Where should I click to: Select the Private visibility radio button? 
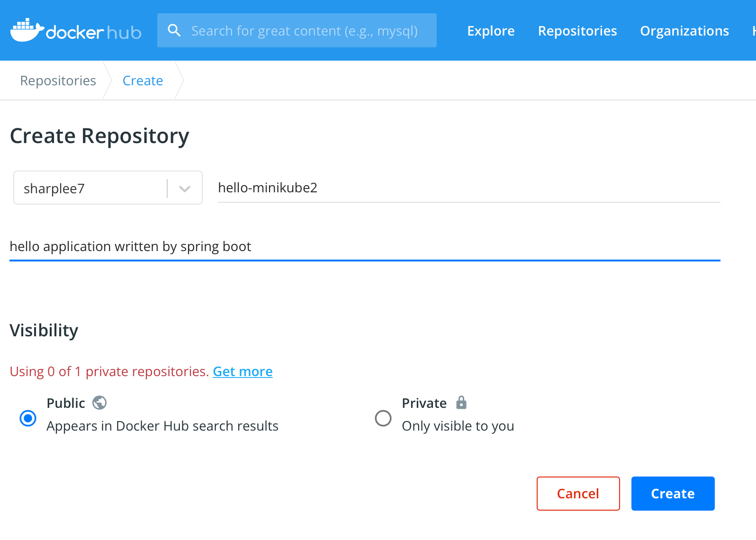[x=383, y=418]
